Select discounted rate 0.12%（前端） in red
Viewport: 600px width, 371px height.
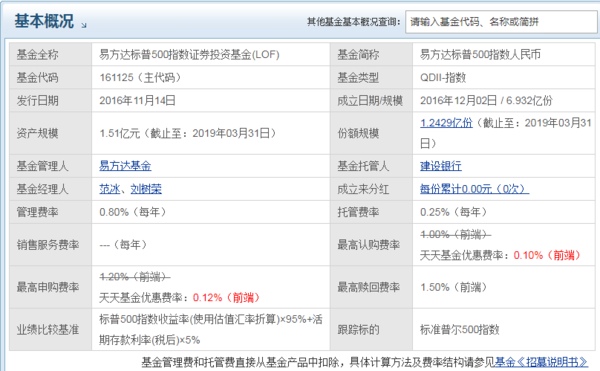tap(227, 298)
